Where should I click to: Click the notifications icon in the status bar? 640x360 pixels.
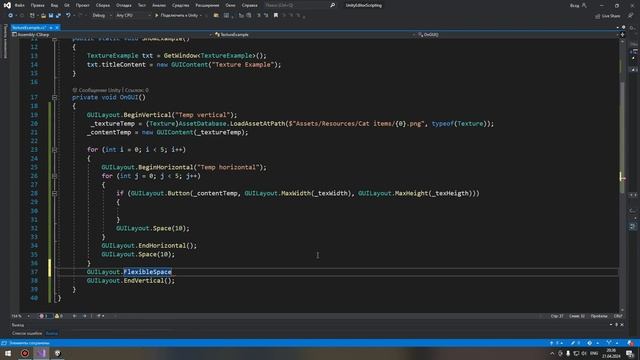click(x=631, y=343)
